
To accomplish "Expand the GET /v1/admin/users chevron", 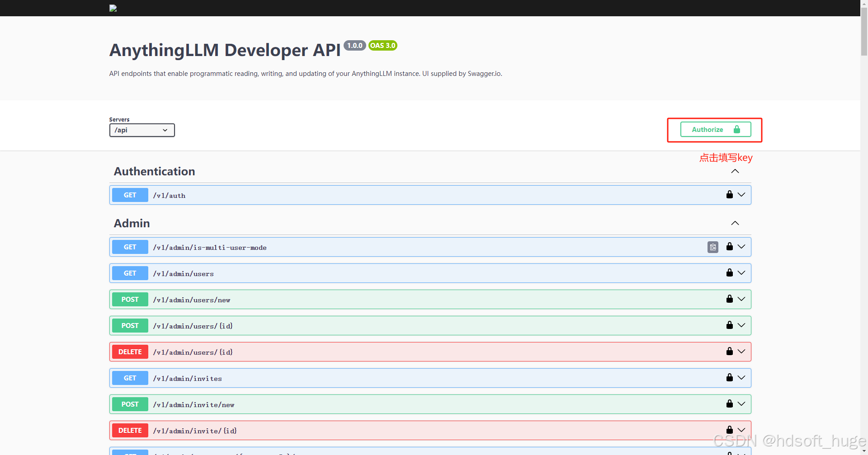I will pos(741,273).
